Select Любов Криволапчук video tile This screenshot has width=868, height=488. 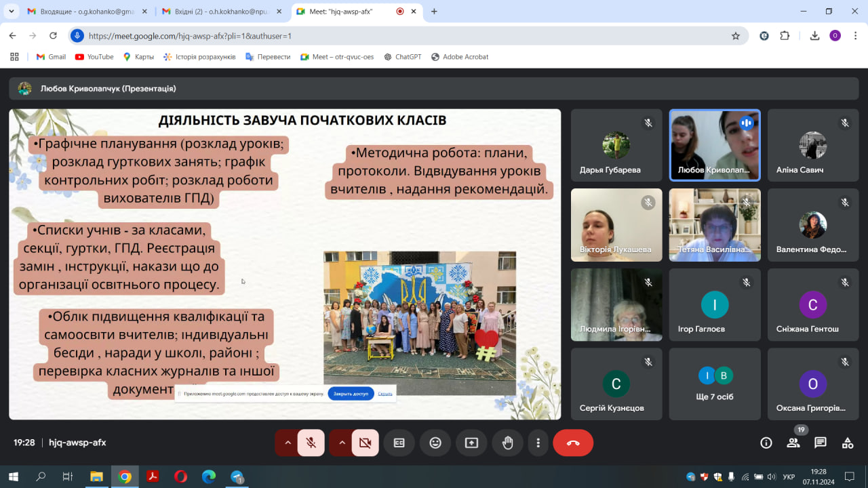point(715,146)
